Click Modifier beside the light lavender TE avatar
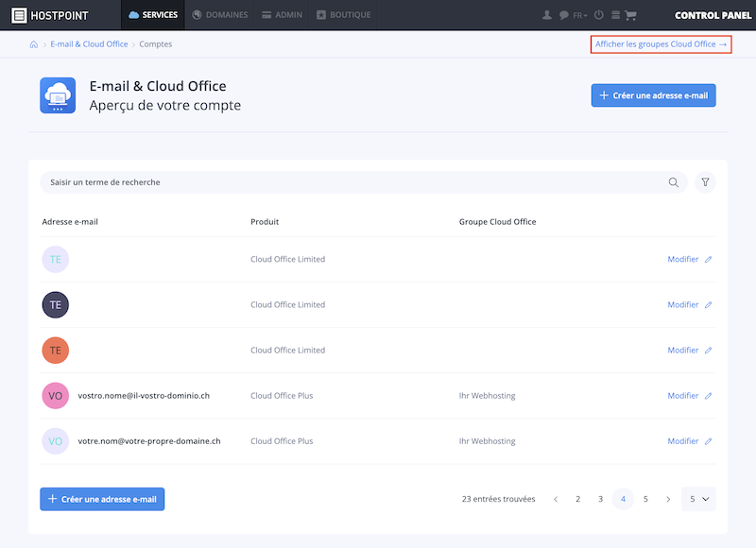 coord(682,259)
